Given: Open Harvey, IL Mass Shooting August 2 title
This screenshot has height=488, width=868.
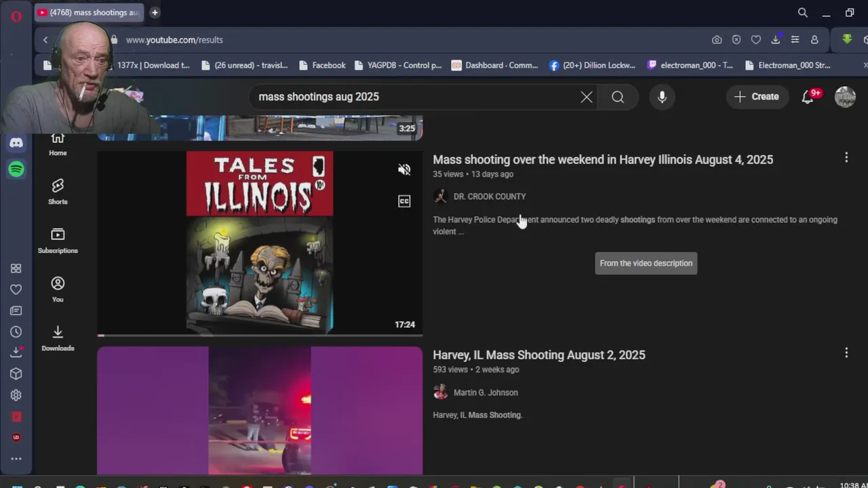Looking at the screenshot, I should point(539,355).
